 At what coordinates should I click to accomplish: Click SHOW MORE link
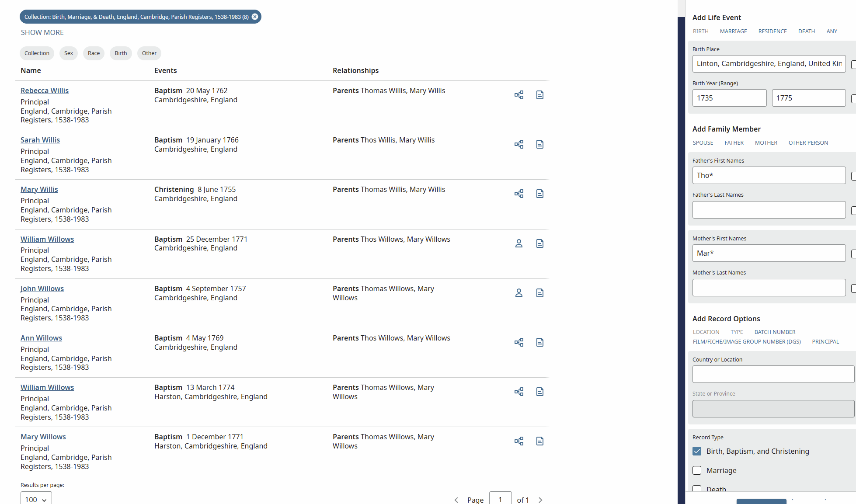point(42,32)
